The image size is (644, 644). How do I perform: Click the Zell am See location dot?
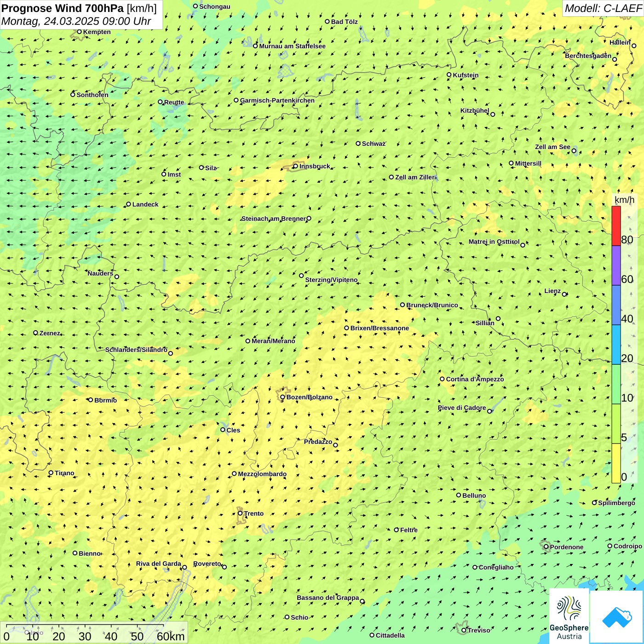(574, 150)
